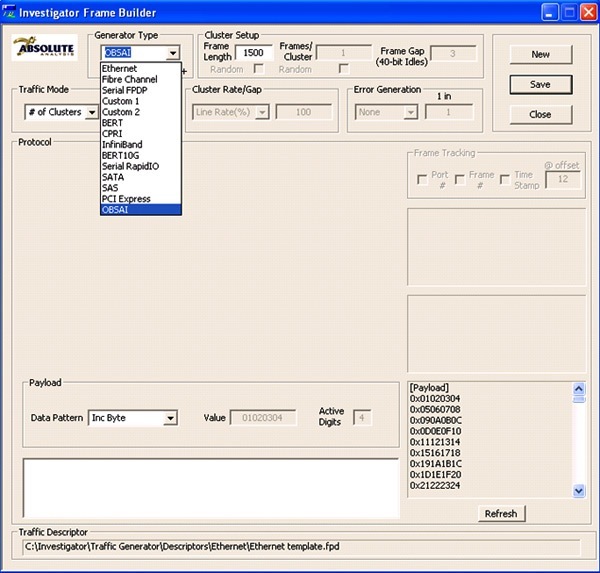Screen dimensions: 600x573
Task: Click the Active Digits field
Action: point(362,418)
